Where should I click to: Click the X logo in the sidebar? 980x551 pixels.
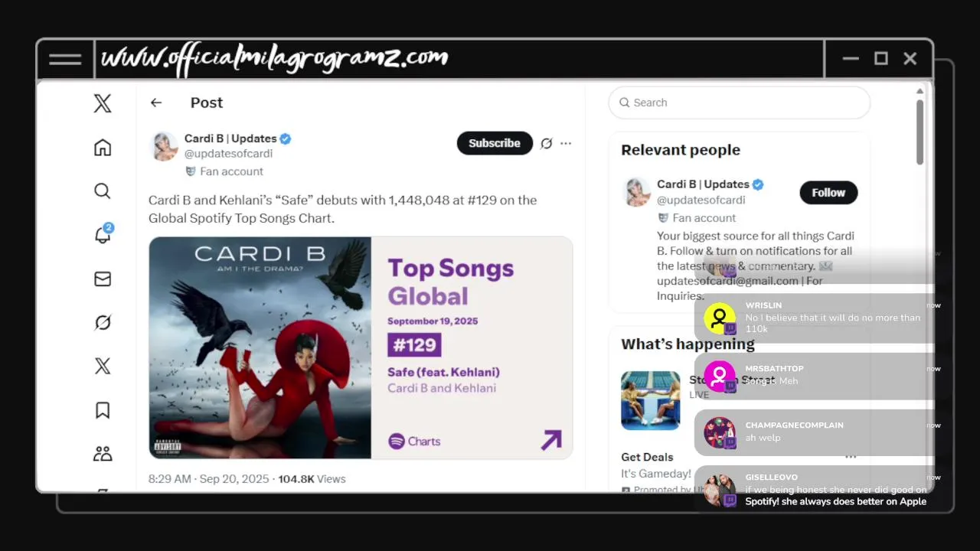pyautogui.click(x=103, y=103)
